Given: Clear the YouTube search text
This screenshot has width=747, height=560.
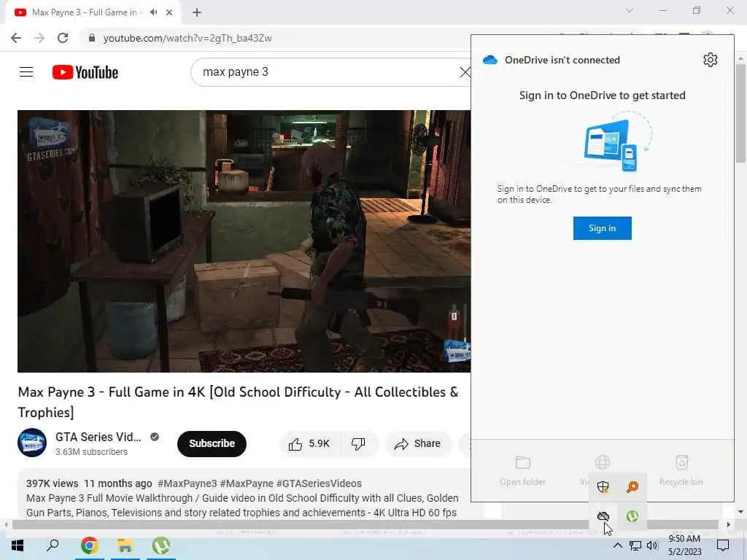Looking at the screenshot, I should pyautogui.click(x=465, y=72).
